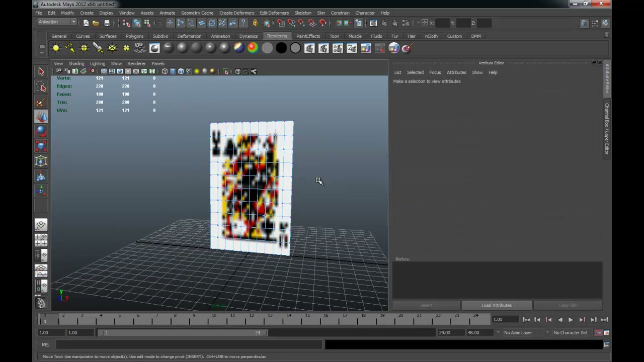Click the greyed-out Select button in Attribute Editor

click(x=426, y=305)
